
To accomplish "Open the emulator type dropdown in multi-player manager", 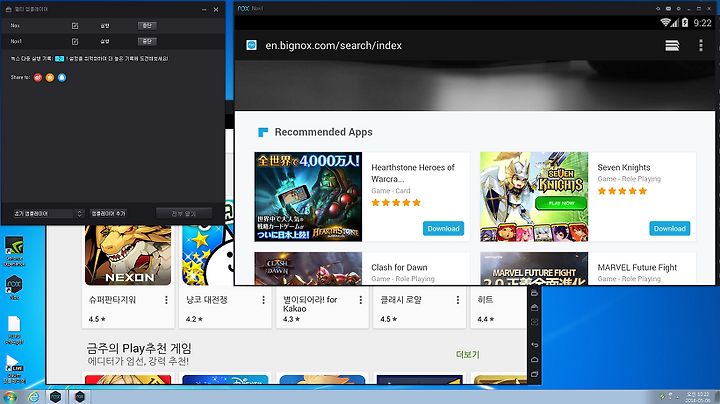I will click(x=48, y=213).
